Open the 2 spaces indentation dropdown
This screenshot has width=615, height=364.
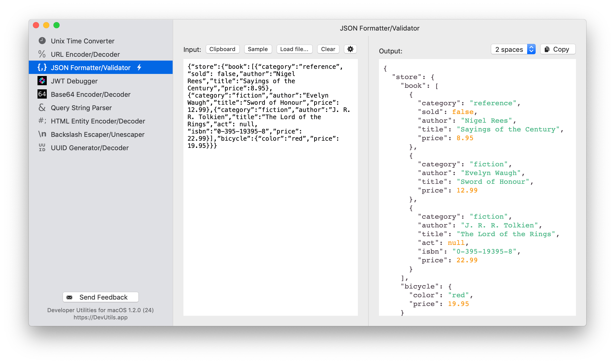coord(513,49)
